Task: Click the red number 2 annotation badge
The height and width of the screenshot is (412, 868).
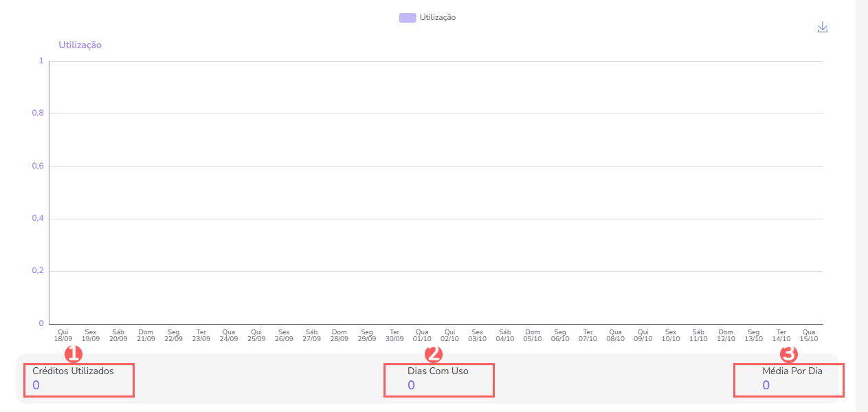Action: [x=434, y=354]
